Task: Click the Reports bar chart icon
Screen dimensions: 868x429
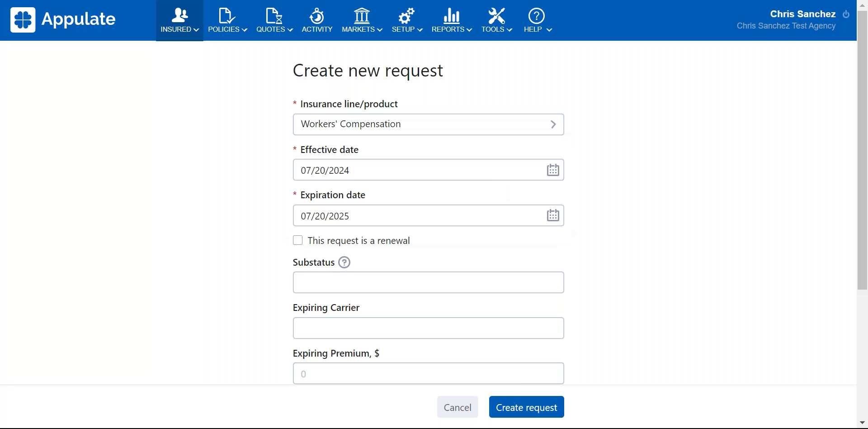Action: (x=451, y=14)
